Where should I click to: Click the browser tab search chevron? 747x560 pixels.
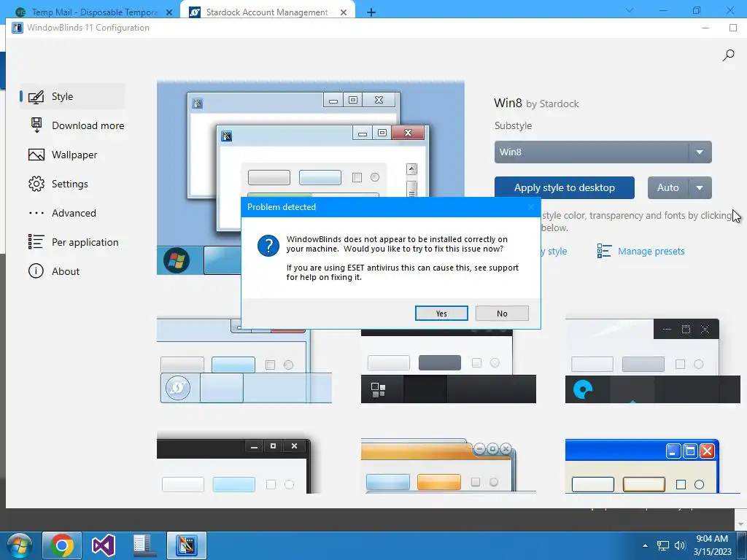630,10
